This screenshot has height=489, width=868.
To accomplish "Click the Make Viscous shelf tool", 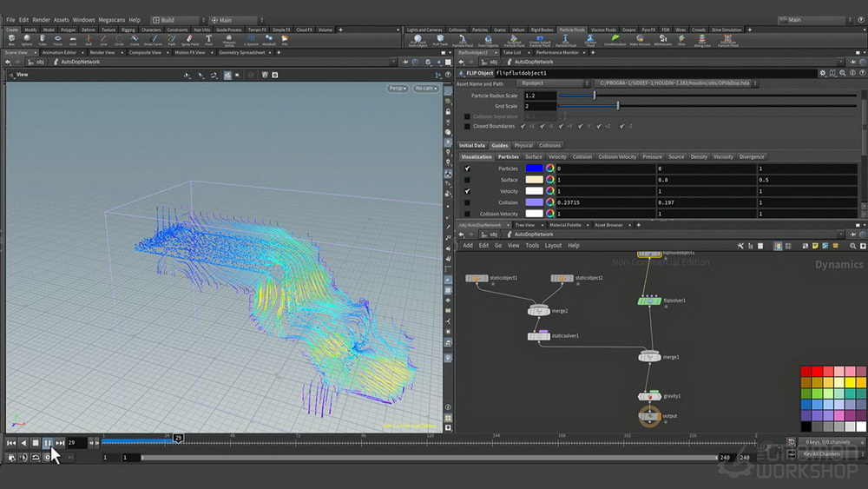I will [640, 41].
